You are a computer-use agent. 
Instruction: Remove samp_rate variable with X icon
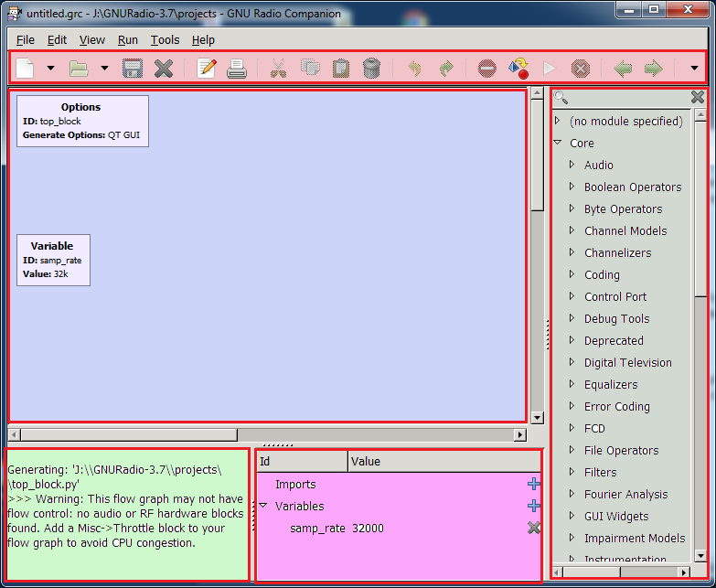pyautogui.click(x=534, y=528)
